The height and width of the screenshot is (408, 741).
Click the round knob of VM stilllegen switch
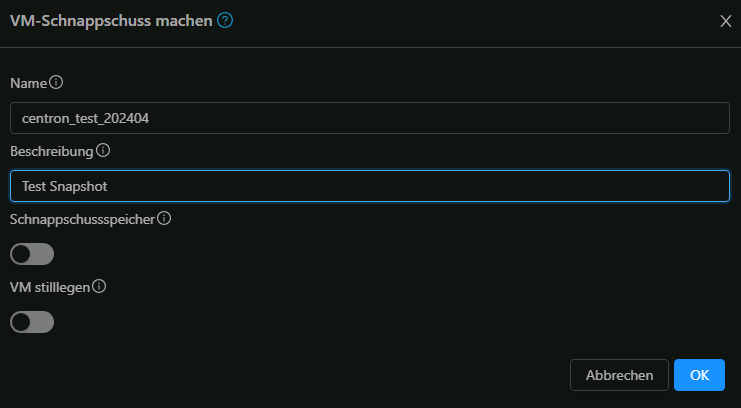point(22,322)
